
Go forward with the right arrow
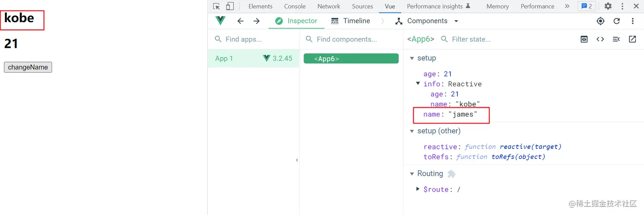point(256,21)
